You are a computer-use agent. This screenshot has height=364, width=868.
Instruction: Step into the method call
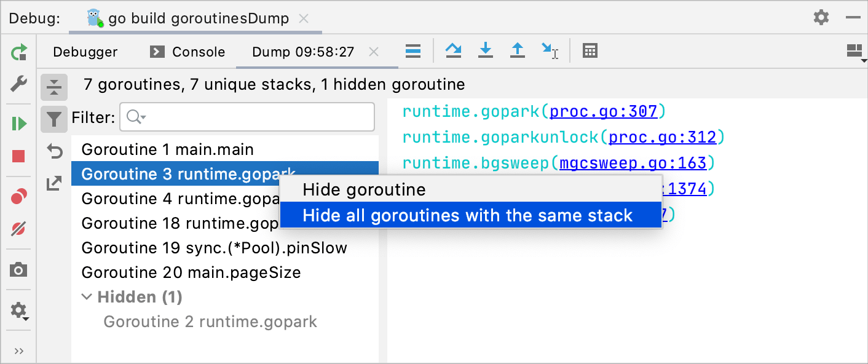point(486,51)
